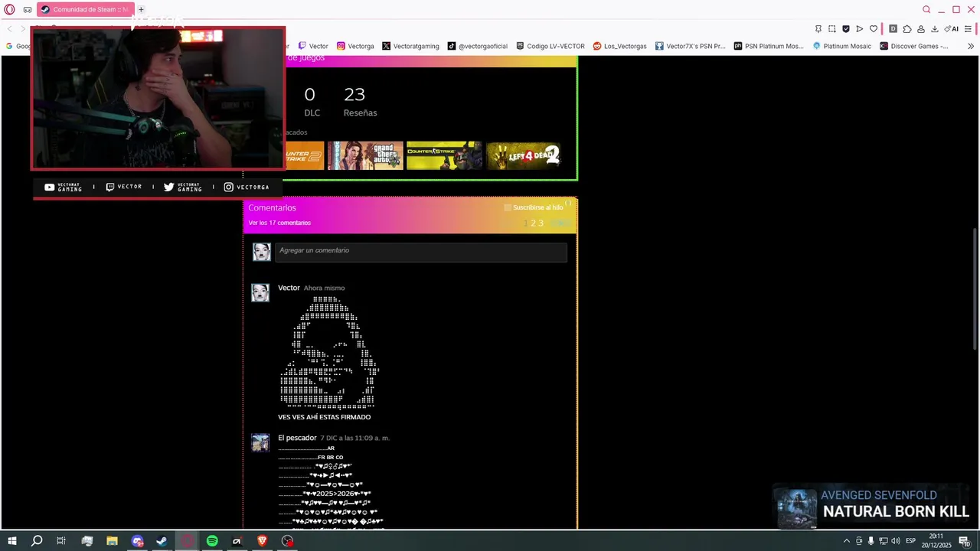Open the Opera AI assistant button
This screenshot has width=980, height=551.
tap(952, 29)
